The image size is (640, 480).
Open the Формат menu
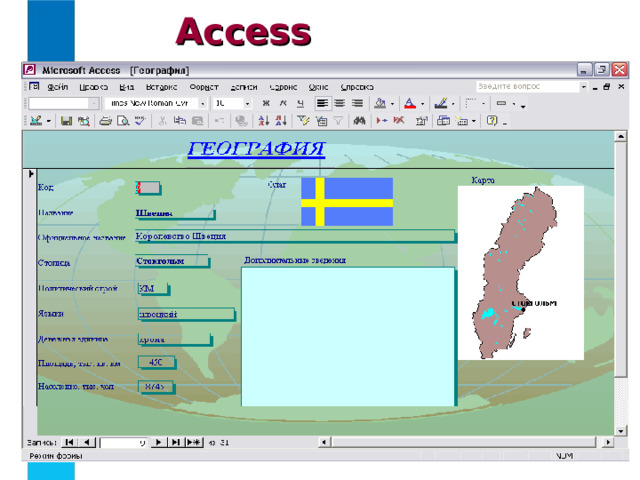click(204, 87)
